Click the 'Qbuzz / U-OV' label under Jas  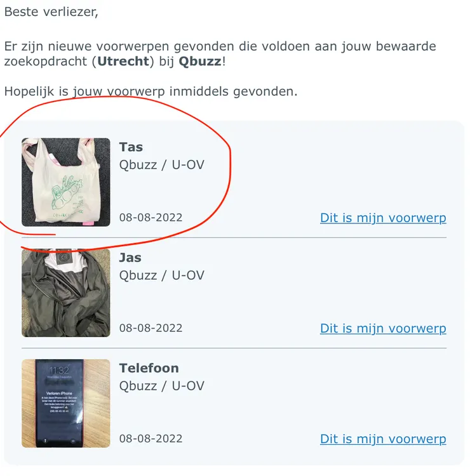coord(161,275)
